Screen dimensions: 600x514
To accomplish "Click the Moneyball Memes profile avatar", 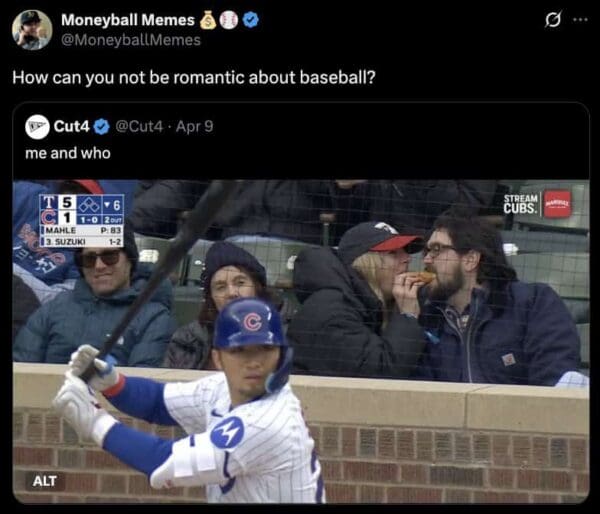I will click(x=32, y=30).
